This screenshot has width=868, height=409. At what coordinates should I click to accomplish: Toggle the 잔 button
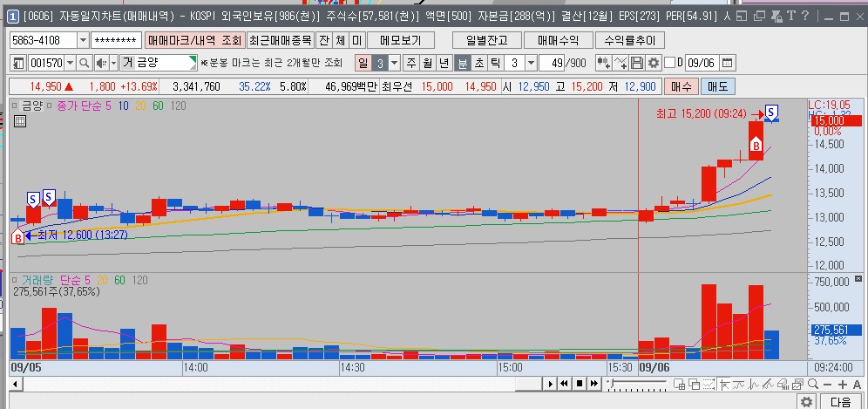coord(324,40)
